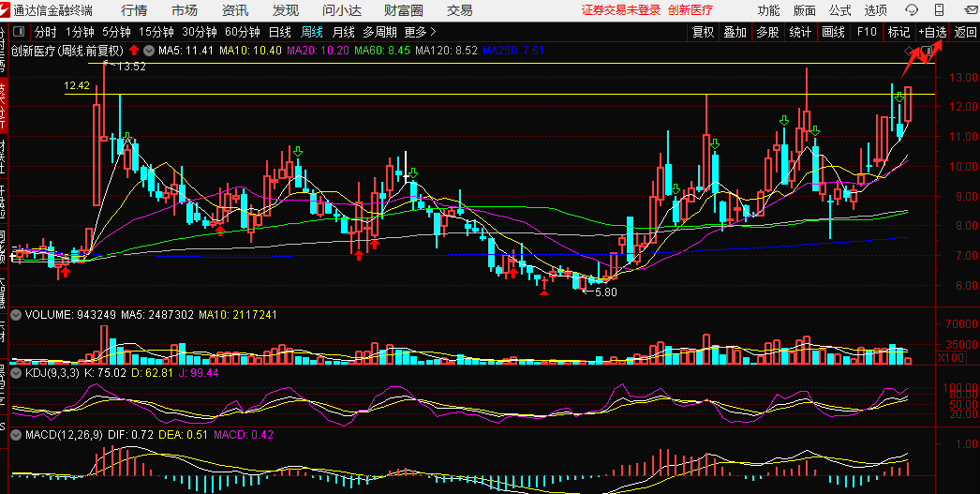
Task: Click the X100 volume unit label
Action: (952, 358)
